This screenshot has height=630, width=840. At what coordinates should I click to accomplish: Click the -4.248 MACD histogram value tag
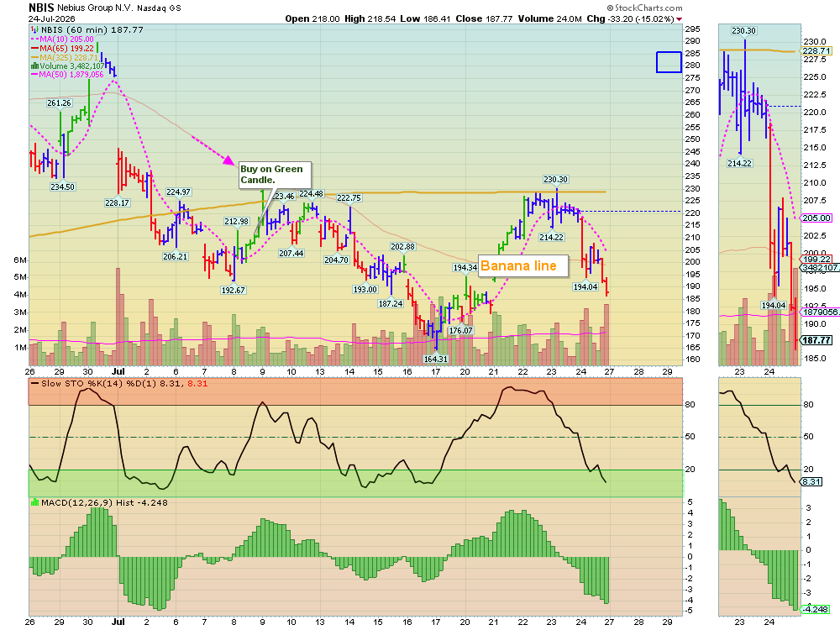[x=815, y=609]
